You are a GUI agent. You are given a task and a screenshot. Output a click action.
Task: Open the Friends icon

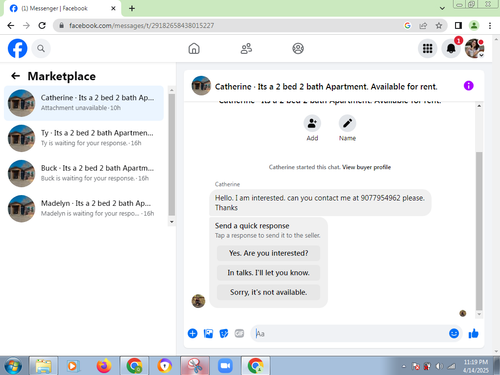pyautogui.click(x=246, y=49)
